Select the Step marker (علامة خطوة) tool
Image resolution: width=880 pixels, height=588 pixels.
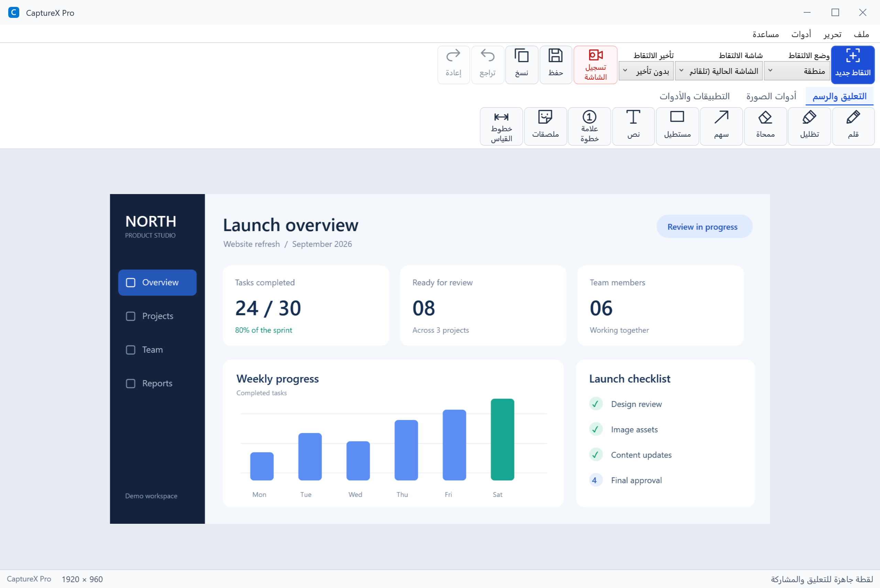(589, 126)
